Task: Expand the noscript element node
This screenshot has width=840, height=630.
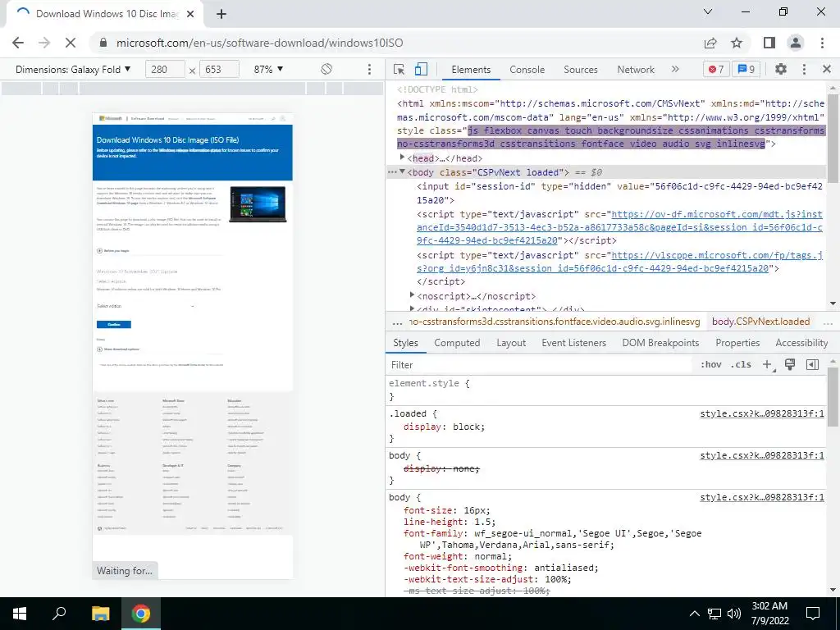Action: coord(412,295)
